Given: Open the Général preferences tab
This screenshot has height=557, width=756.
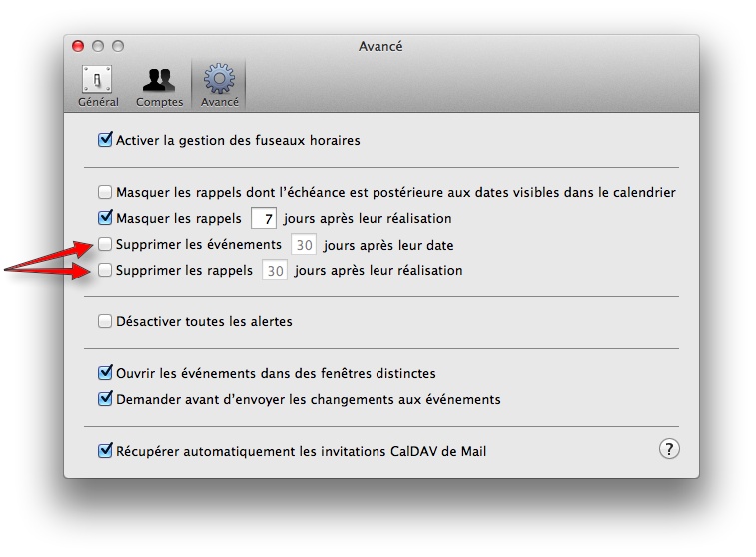Looking at the screenshot, I should [98, 86].
